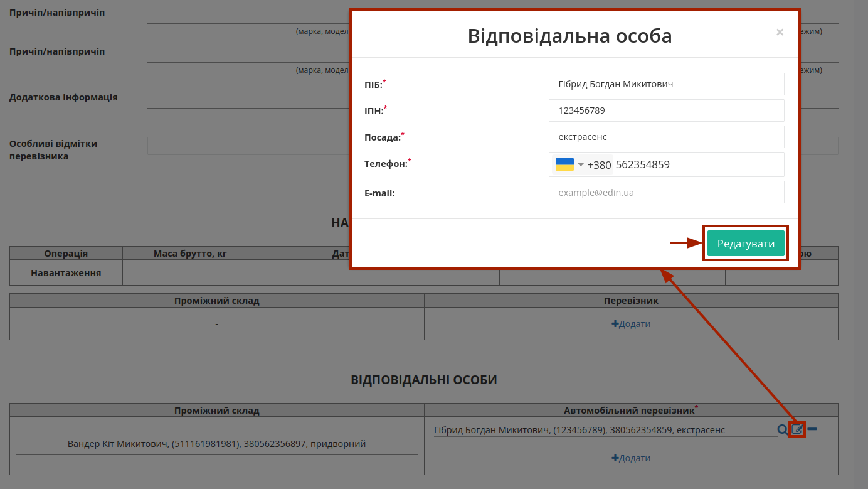Click the Гібрид Богдан Микитович entry in the table
This screenshot has width=868, height=489.
pyautogui.click(x=579, y=430)
